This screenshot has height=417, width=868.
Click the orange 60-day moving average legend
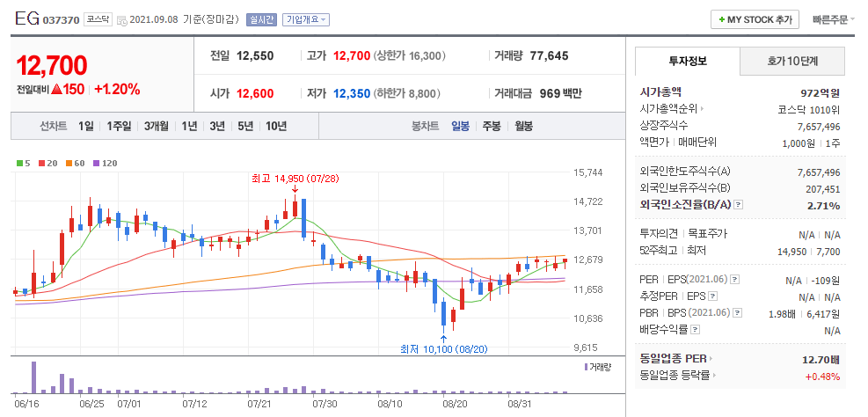click(75, 164)
